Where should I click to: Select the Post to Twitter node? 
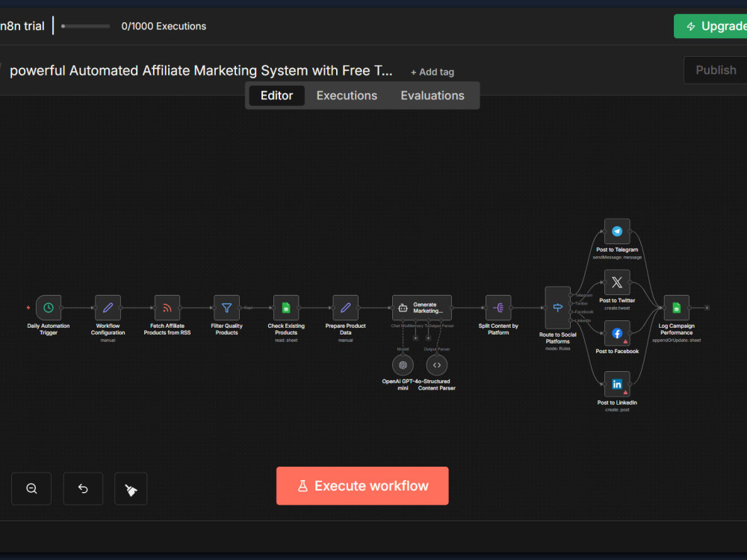[617, 282]
